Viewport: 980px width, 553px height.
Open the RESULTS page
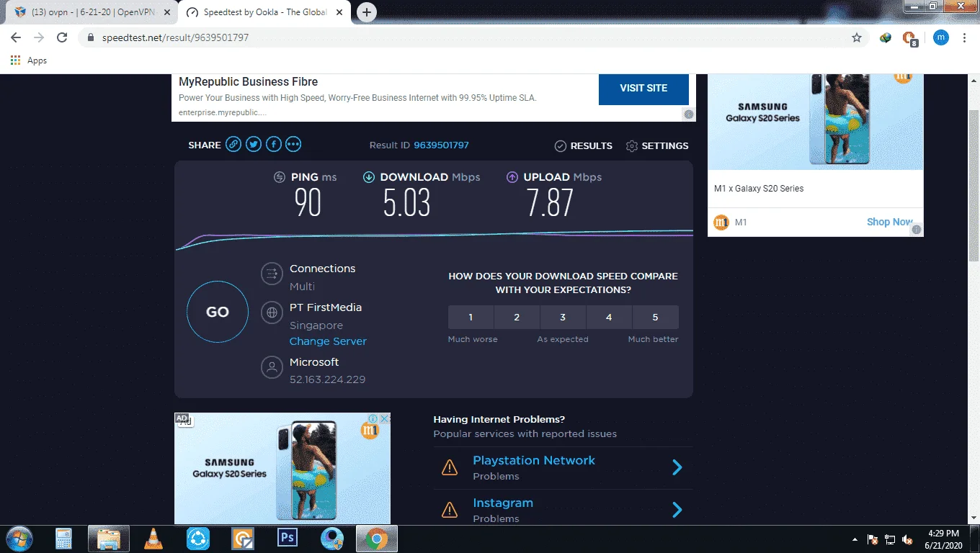pyautogui.click(x=584, y=145)
